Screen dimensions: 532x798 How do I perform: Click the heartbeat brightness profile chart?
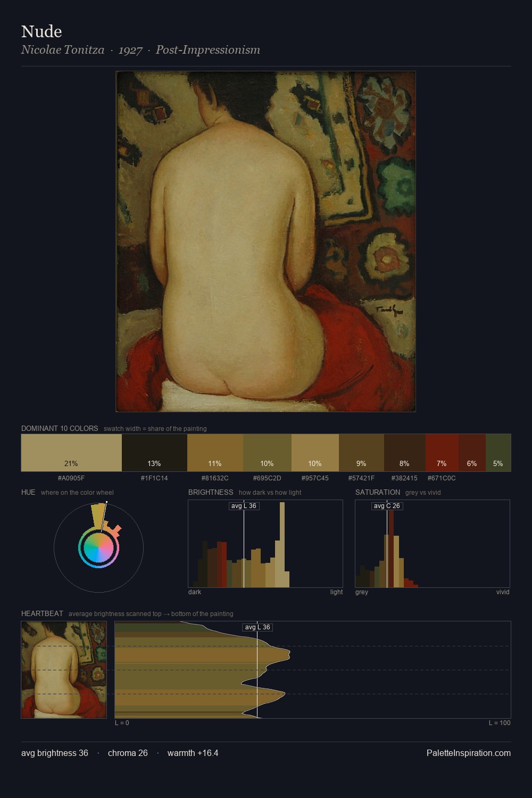coord(313,670)
